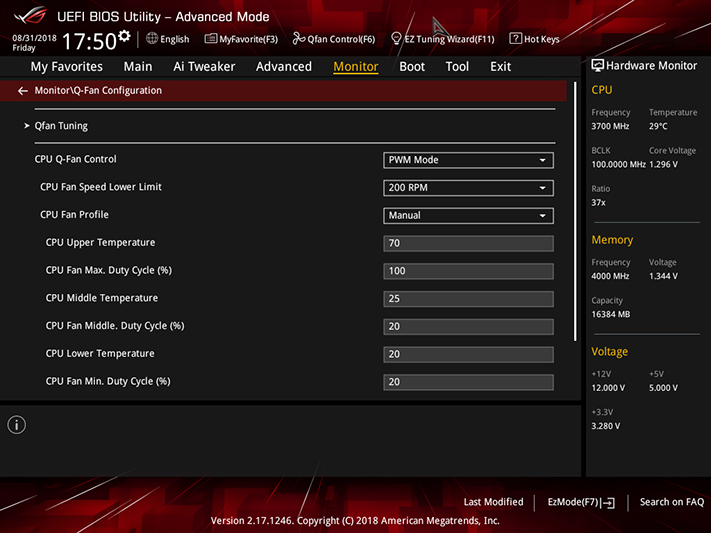Click Search on FAQ
The height and width of the screenshot is (533, 711).
672,502
